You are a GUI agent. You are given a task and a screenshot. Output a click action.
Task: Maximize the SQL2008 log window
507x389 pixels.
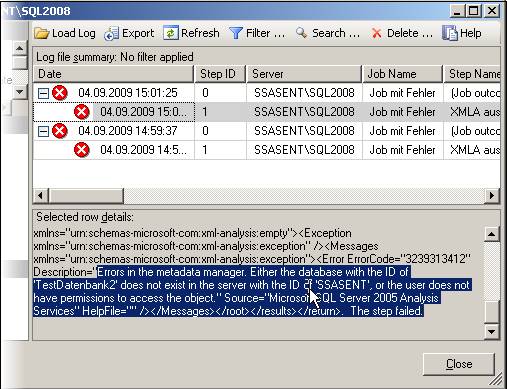pos(474,11)
